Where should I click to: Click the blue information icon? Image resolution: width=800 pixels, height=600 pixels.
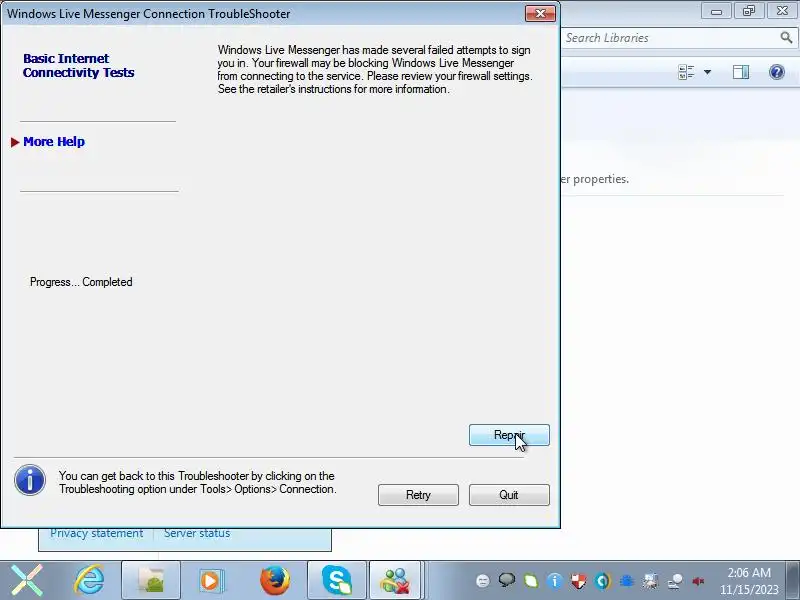pyautogui.click(x=30, y=480)
